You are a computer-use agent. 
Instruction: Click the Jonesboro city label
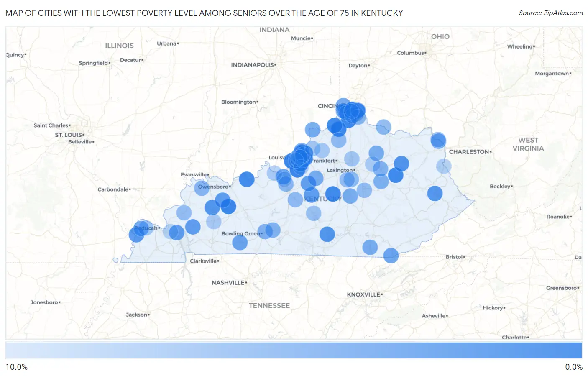[45, 302]
